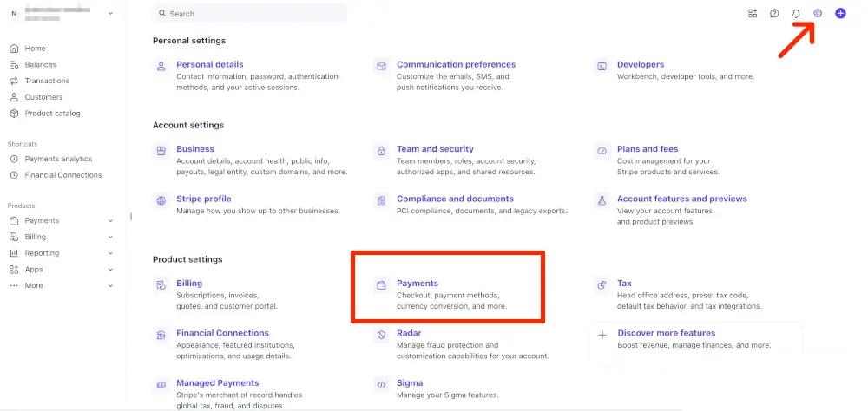The width and height of the screenshot is (868, 411).
Task: Open the apps grid icon in header
Action: [753, 13]
